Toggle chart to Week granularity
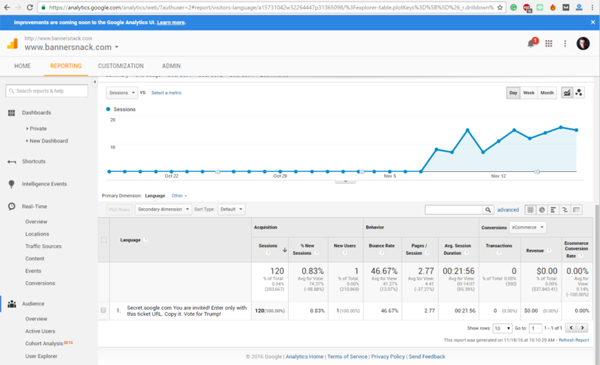This screenshot has width=600, height=365. [528, 93]
